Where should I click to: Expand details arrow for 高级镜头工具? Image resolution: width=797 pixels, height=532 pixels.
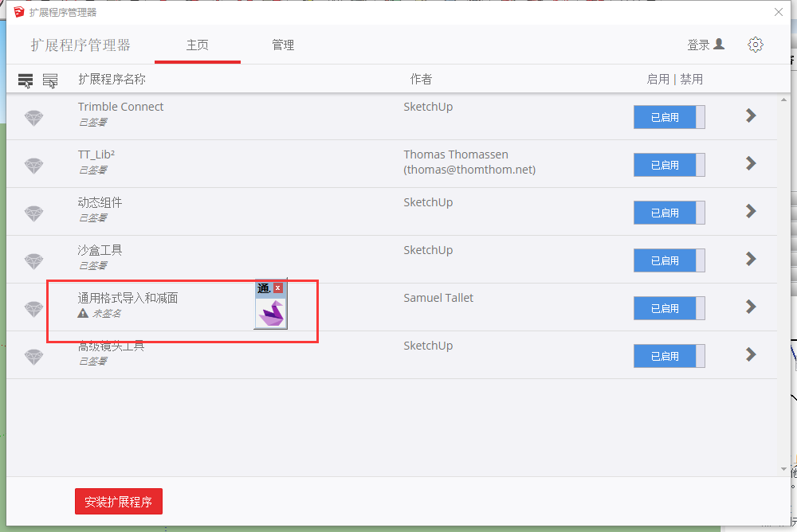[751, 354]
